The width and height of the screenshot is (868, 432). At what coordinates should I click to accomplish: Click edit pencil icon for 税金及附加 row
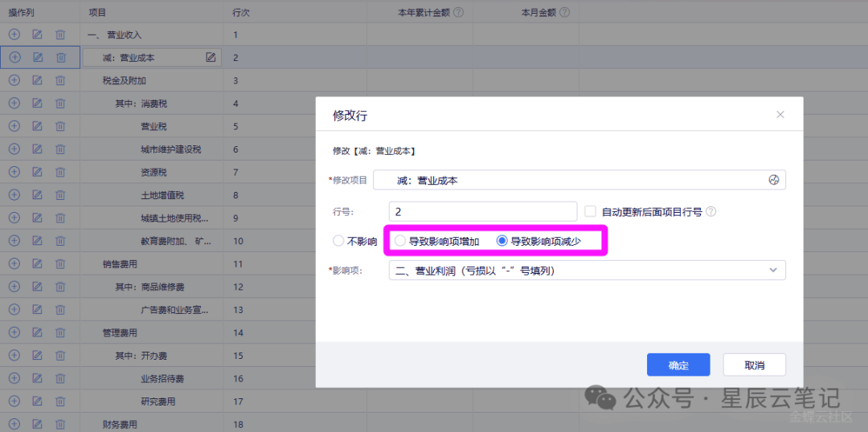(x=37, y=80)
